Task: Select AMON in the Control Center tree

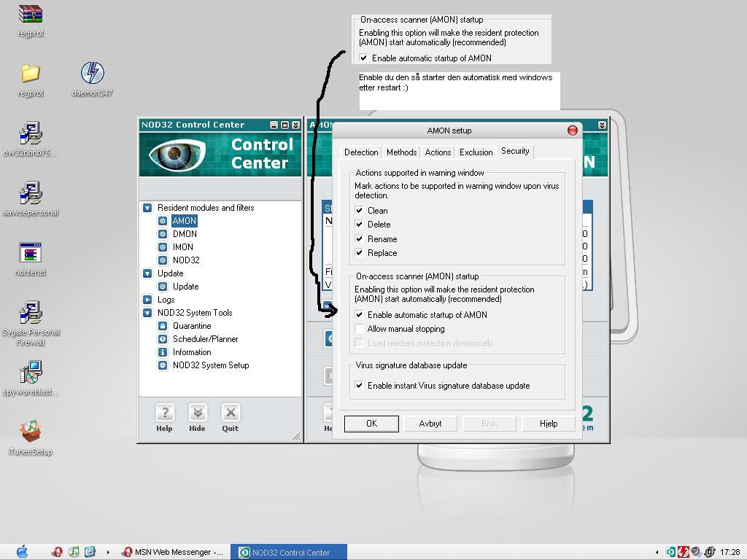Action: click(x=185, y=221)
